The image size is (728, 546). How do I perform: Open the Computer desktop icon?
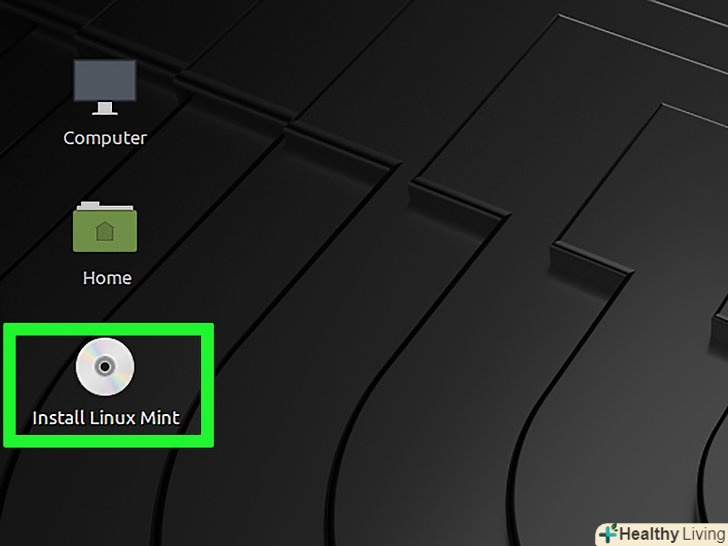point(105,87)
